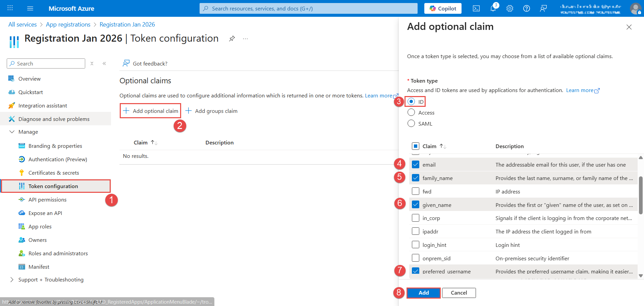This screenshot has height=306, width=644.
Task: Select the Access token type radio button
Action: (x=411, y=113)
